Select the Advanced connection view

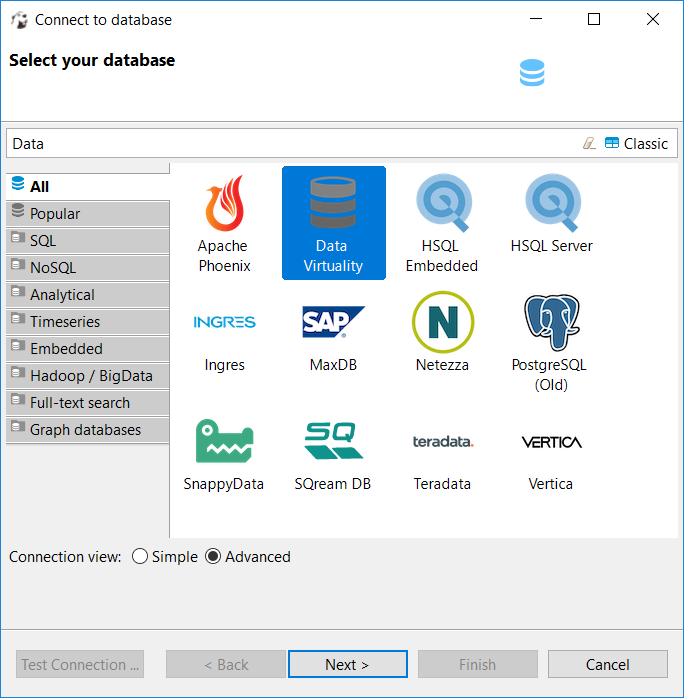click(248, 556)
